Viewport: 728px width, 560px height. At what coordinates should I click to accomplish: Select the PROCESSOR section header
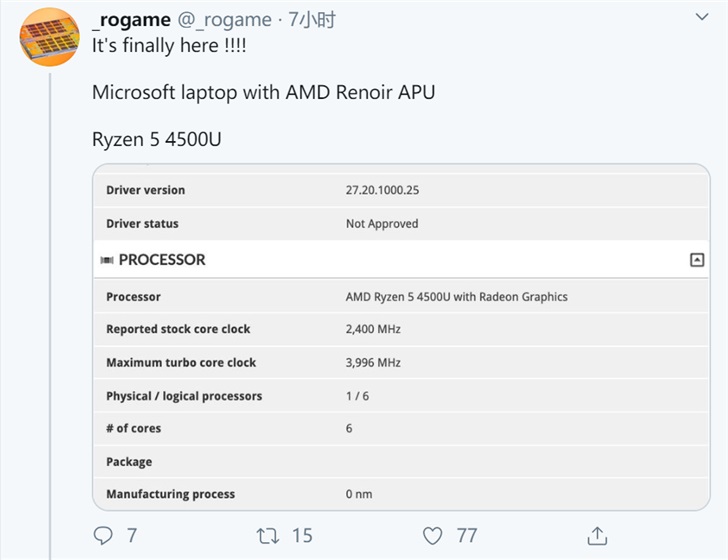tap(401, 260)
